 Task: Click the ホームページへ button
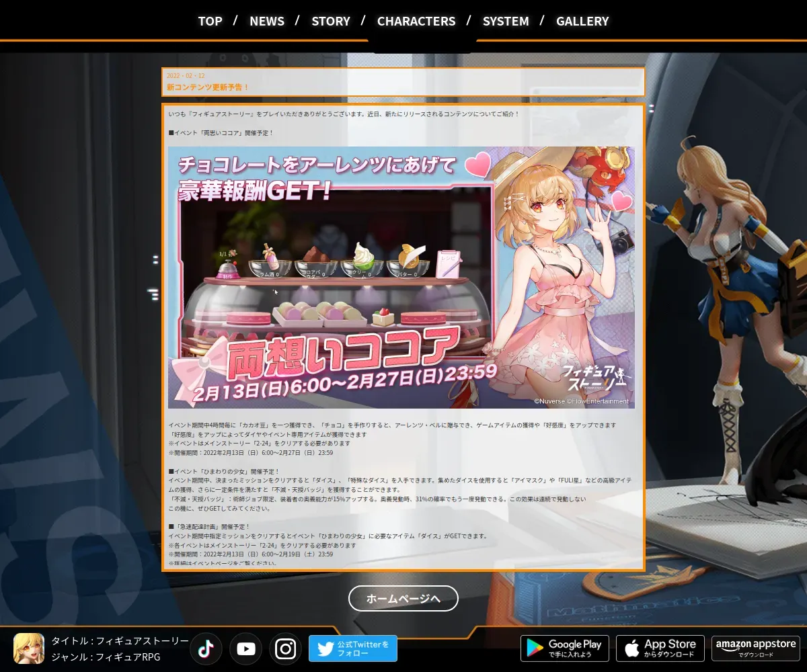(x=403, y=598)
